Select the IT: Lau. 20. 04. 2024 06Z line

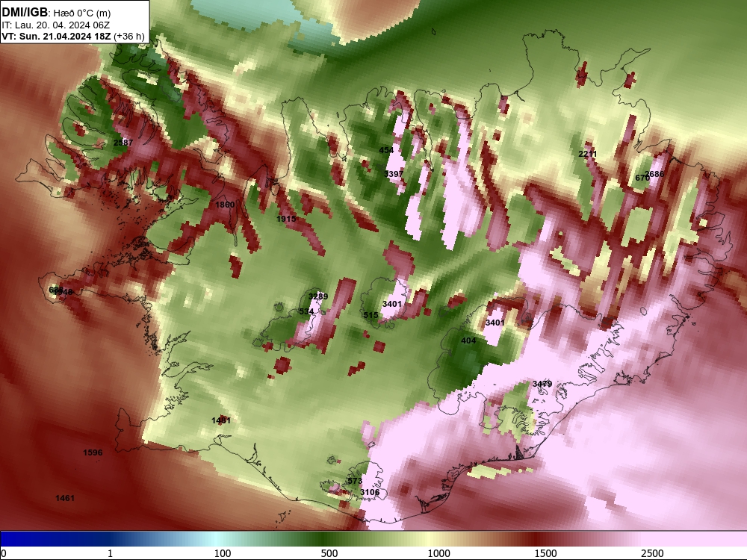point(56,25)
